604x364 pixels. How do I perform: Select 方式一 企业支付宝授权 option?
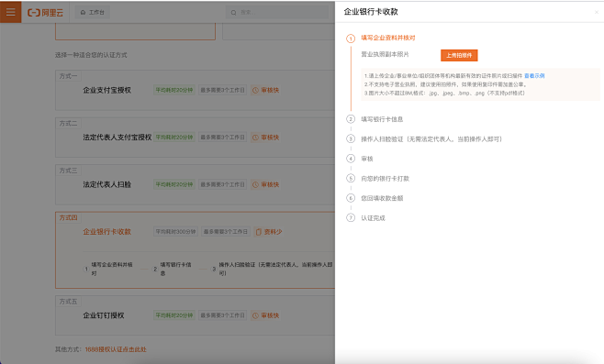click(x=106, y=90)
